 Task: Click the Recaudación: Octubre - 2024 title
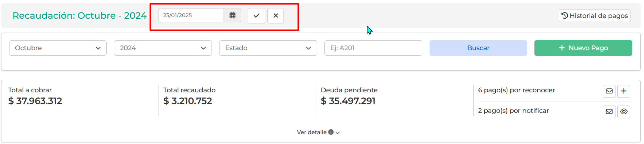pyautogui.click(x=80, y=15)
